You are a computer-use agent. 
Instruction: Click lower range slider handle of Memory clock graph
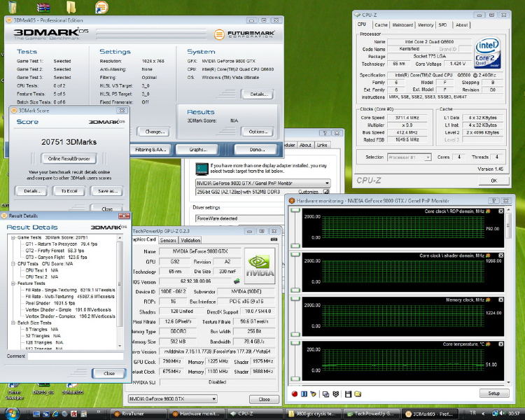point(295,335)
